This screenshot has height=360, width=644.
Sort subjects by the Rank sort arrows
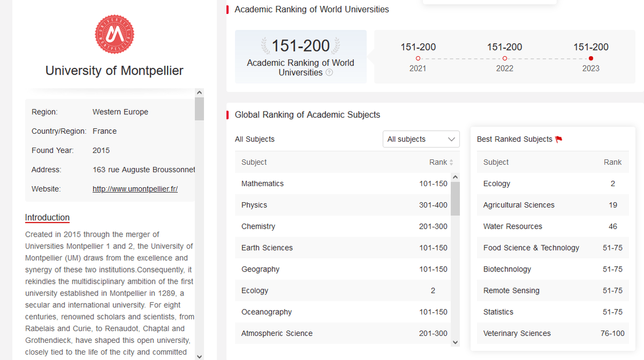click(451, 162)
